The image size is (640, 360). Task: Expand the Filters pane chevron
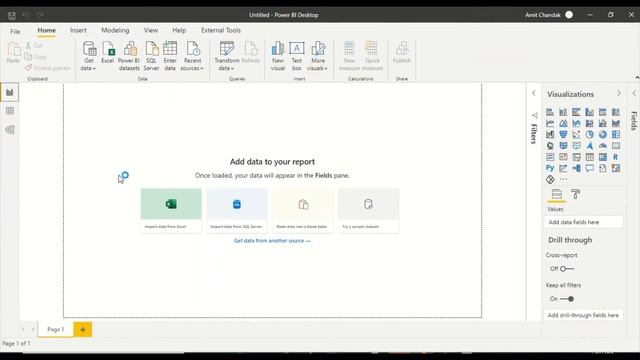533,93
